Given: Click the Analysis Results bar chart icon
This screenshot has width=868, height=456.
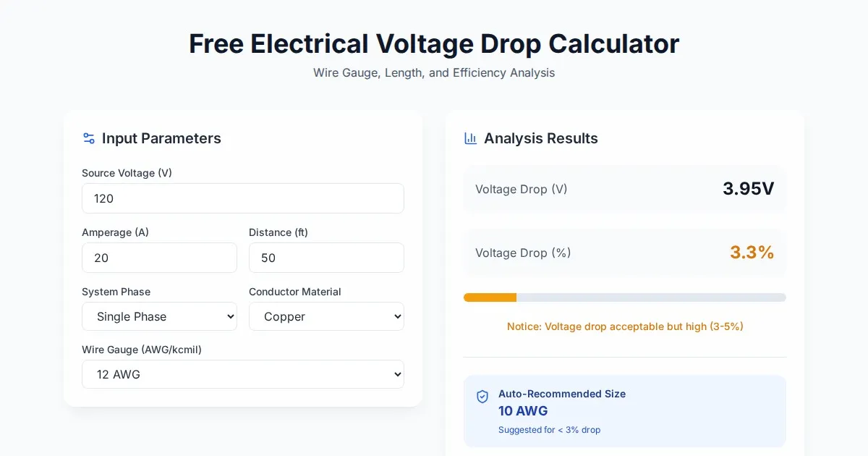Looking at the screenshot, I should 470,138.
